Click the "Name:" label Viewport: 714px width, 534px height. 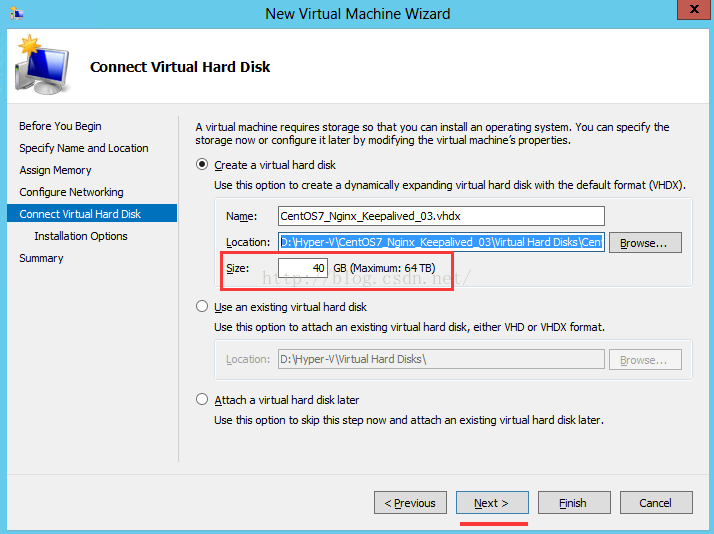click(x=241, y=216)
